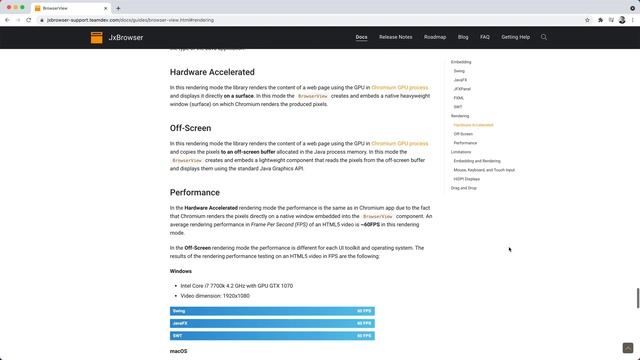Click the orange JxBrowser logo icon

[x=97, y=38]
